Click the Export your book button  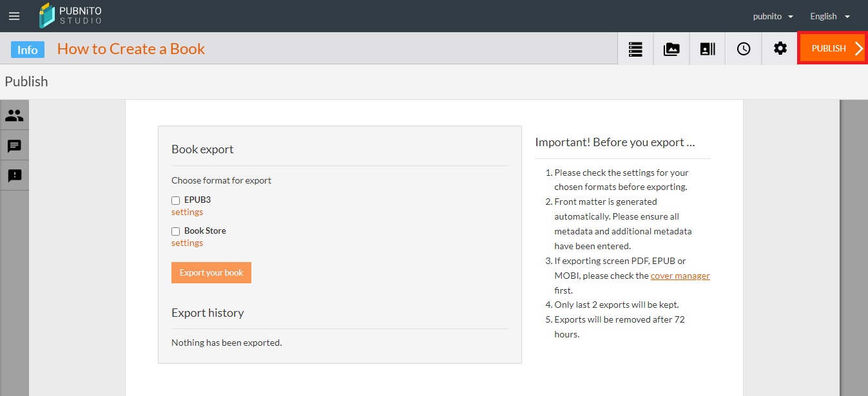211,272
